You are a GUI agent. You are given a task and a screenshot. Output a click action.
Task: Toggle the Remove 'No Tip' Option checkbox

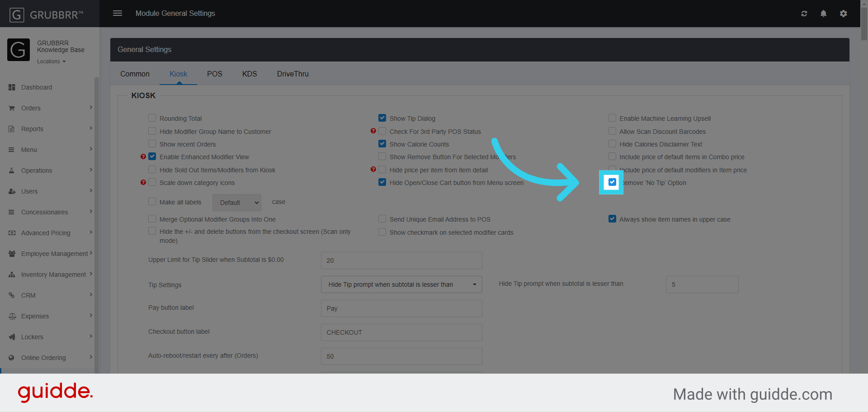(612, 182)
